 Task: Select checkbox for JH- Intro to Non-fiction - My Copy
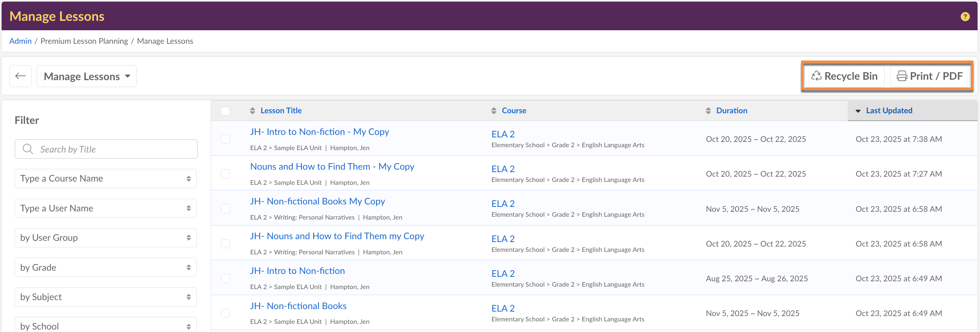pyautogui.click(x=225, y=139)
